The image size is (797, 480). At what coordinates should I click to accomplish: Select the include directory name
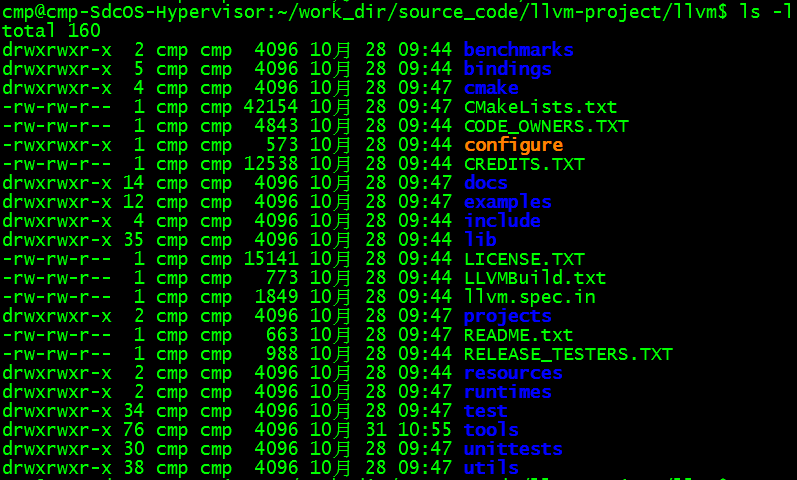(502, 221)
